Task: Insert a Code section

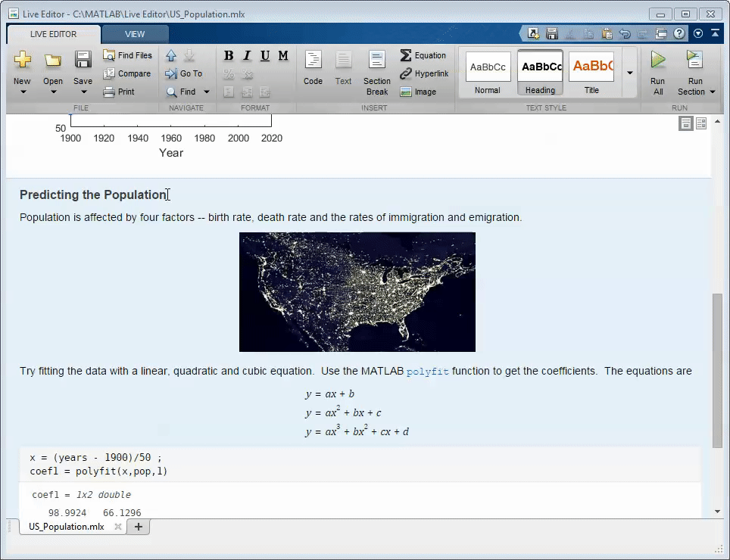Action: coord(313,68)
